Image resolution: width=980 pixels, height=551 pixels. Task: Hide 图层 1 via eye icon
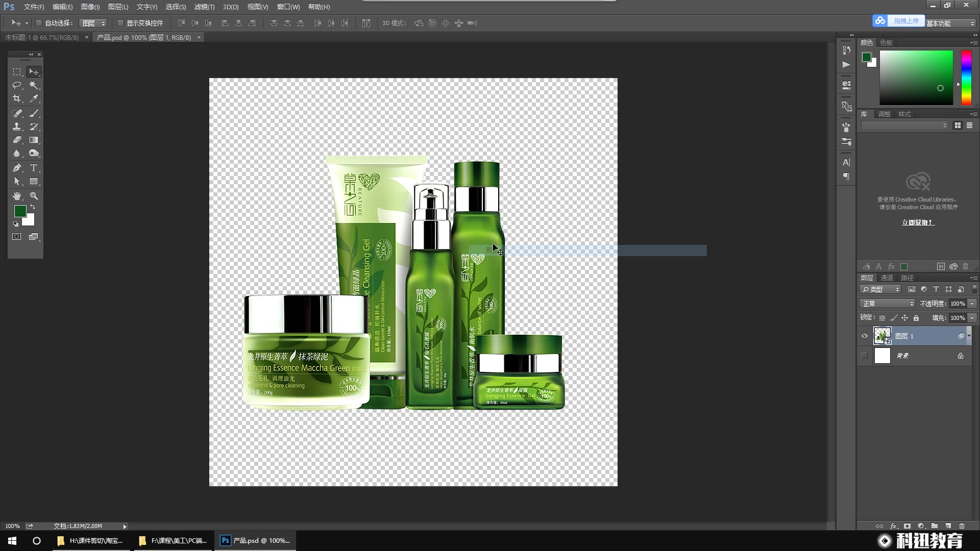click(865, 336)
